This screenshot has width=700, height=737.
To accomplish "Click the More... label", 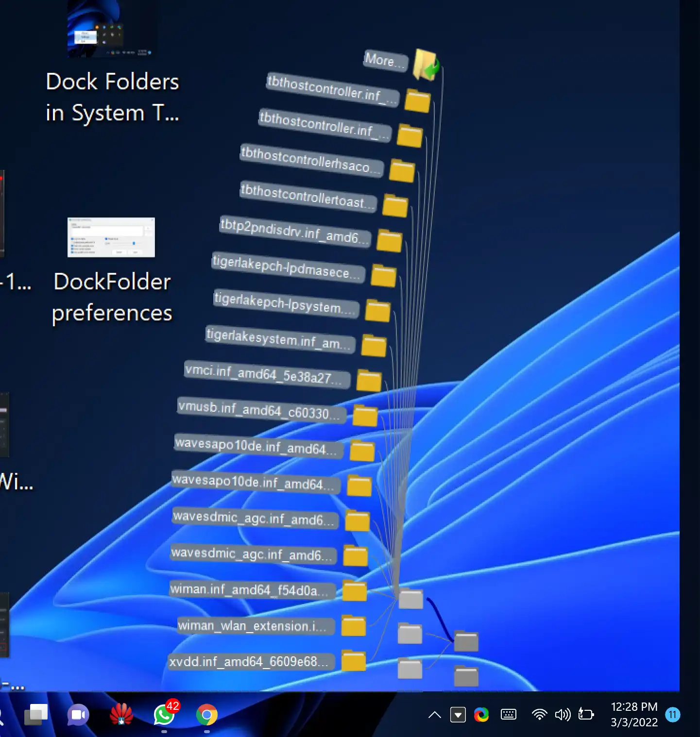I will pos(385,61).
